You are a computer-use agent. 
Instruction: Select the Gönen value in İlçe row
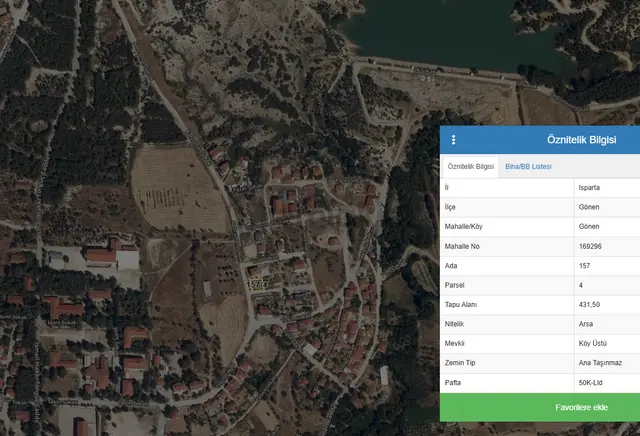[x=589, y=207]
